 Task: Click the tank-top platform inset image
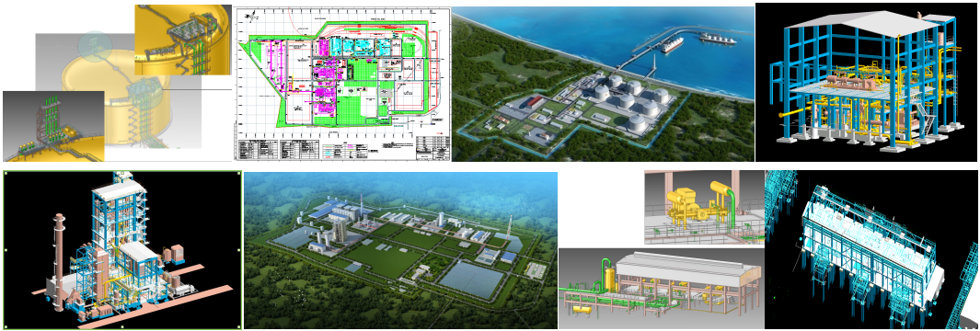182,40
